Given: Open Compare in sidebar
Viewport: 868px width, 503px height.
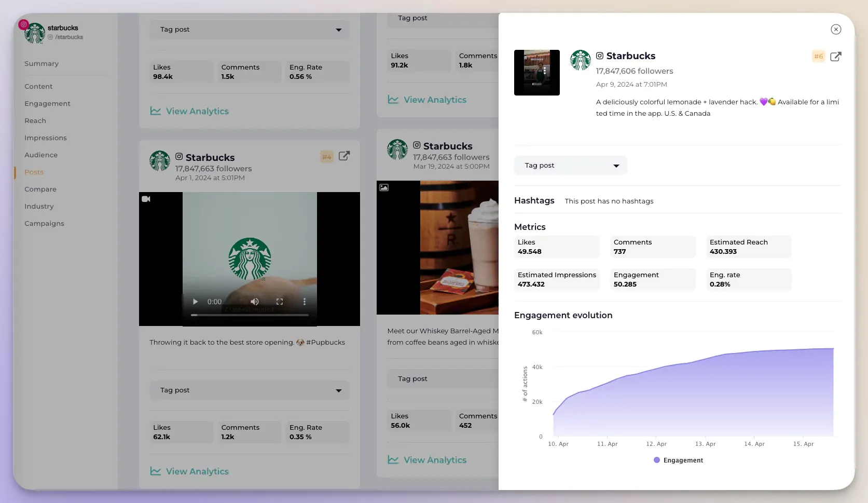Looking at the screenshot, I should (40, 189).
